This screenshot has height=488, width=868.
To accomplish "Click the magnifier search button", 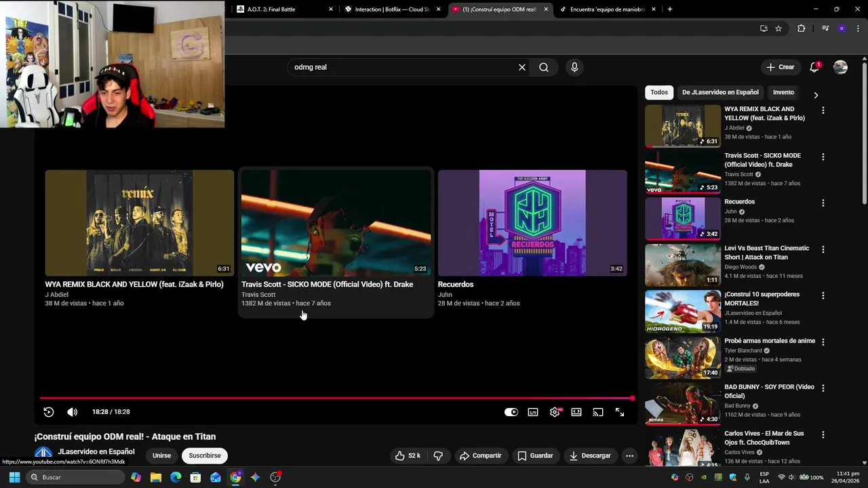I will tap(544, 67).
